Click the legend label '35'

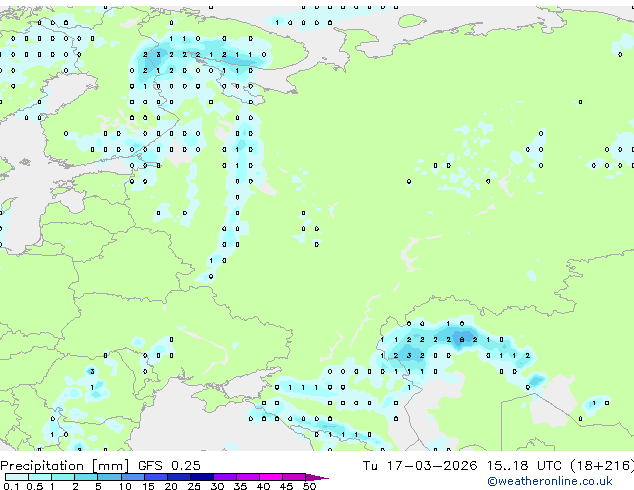tap(240, 486)
